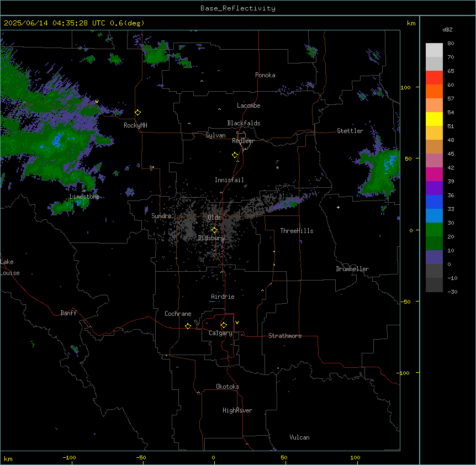Select the white plus marker north of Drumheller
The height and width of the screenshot is (465, 476).
click(338, 207)
